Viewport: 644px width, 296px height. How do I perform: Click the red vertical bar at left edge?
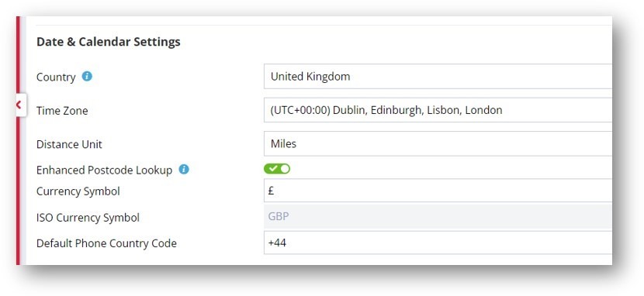click(x=18, y=184)
